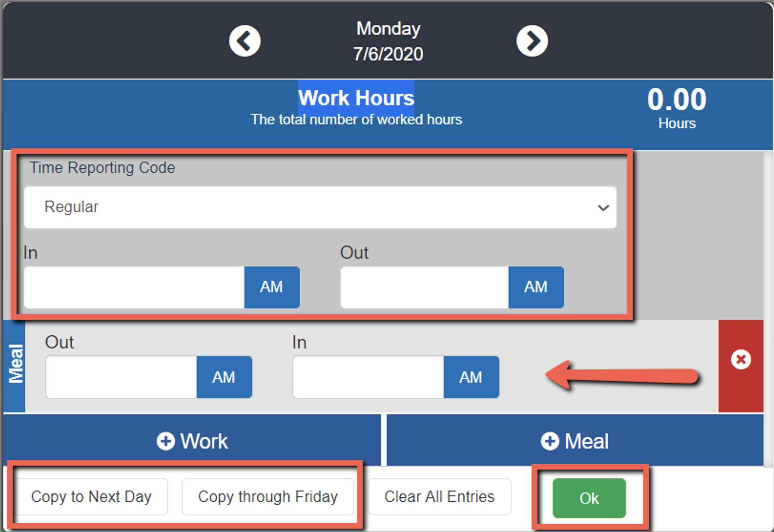The width and height of the screenshot is (774, 532).
Task: Remove the Meal row with red X
Action: tap(741, 359)
